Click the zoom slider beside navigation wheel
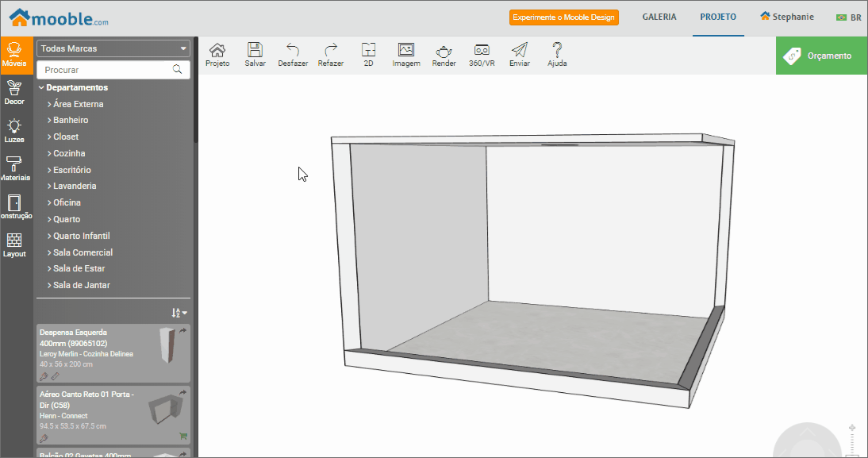The height and width of the screenshot is (458, 868). pyautogui.click(x=852, y=441)
